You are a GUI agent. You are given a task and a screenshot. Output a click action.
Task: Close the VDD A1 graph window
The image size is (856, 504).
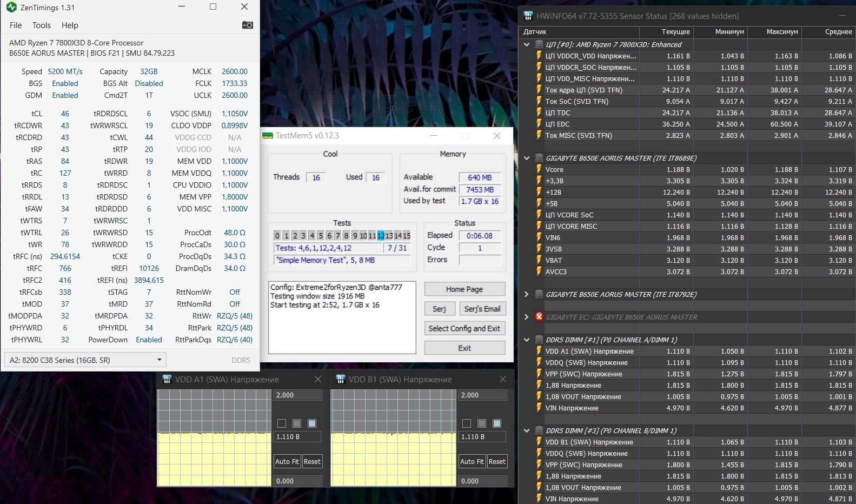(x=318, y=379)
